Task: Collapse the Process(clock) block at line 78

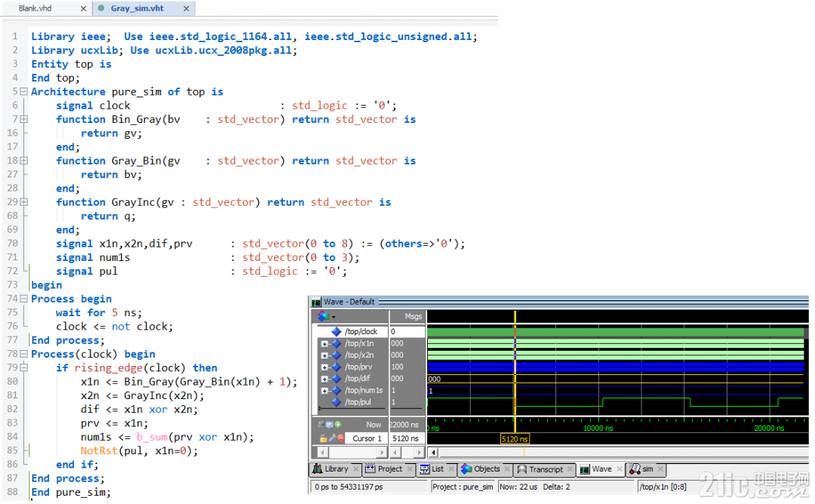Action: pyautogui.click(x=24, y=355)
